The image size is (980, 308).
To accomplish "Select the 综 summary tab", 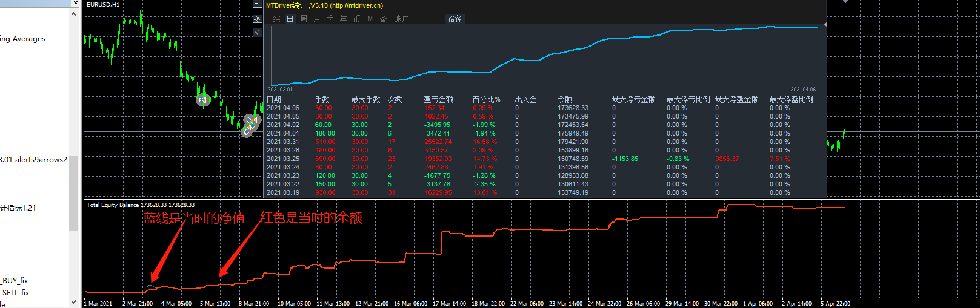I will tap(276, 19).
